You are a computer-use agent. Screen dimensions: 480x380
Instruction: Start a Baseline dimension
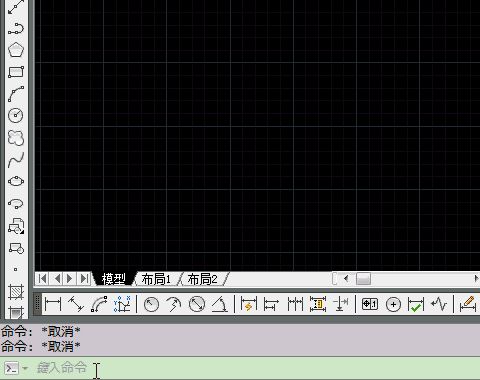pos(271,305)
